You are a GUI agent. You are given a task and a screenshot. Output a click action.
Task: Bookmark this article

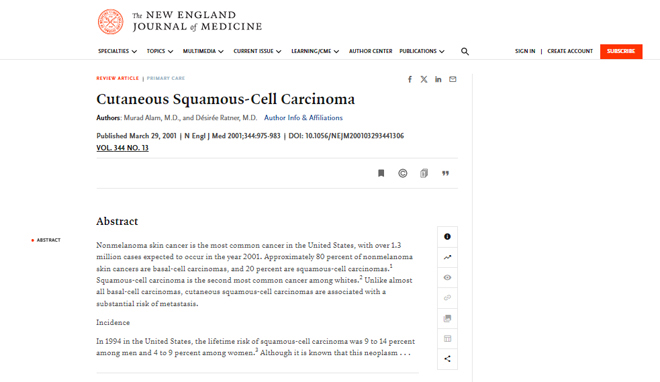tap(381, 173)
